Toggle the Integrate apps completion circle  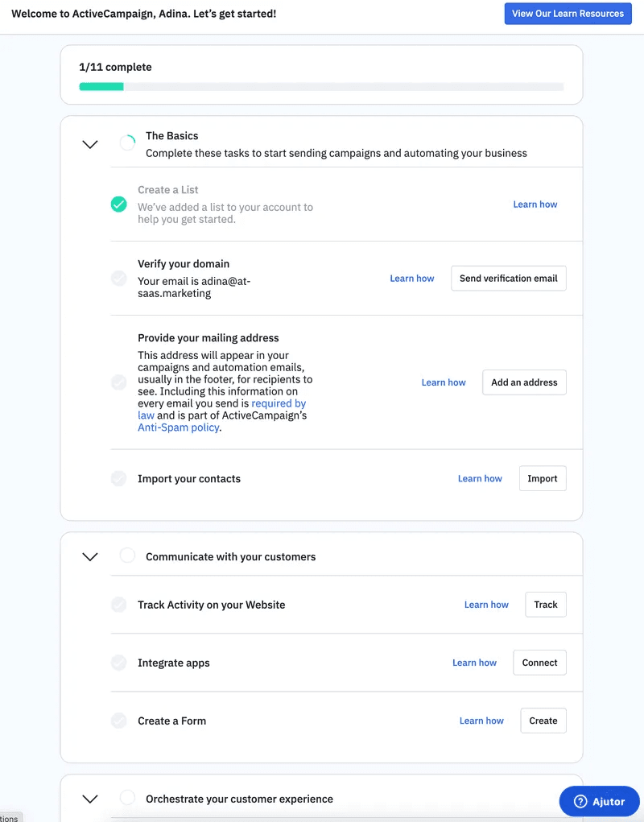(118, 662)
